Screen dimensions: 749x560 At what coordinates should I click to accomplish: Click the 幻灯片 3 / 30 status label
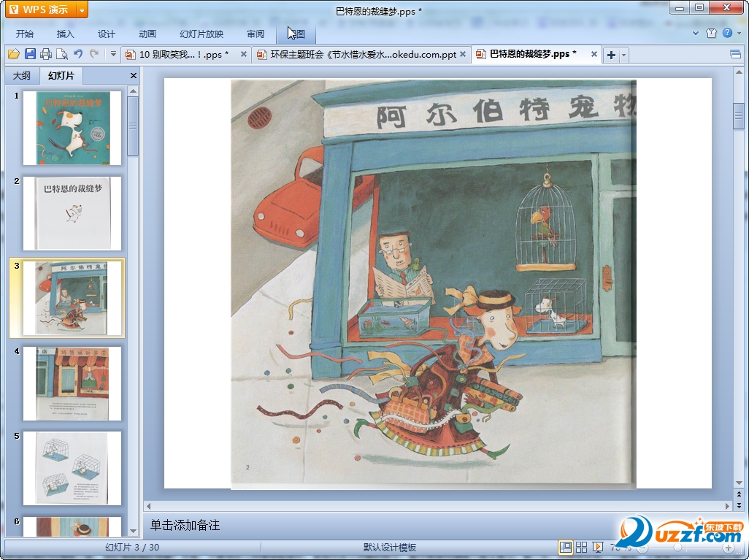point(132,547)
